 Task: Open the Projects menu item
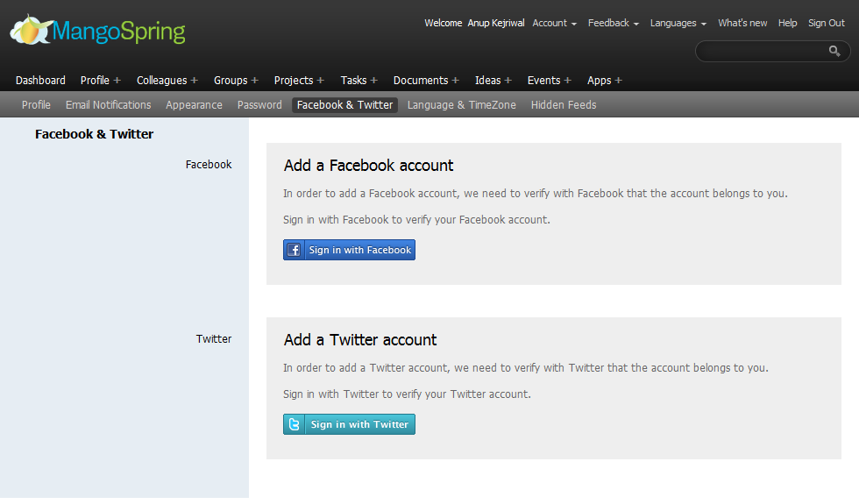[294, 81]
